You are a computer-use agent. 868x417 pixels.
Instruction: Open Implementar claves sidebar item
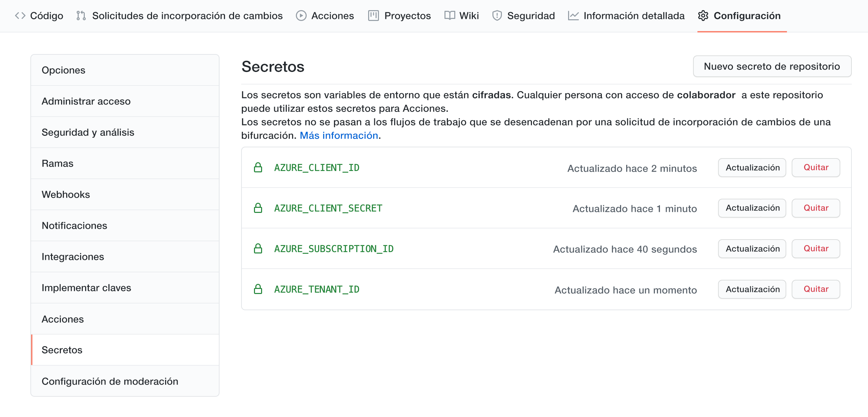coord(125,288)
